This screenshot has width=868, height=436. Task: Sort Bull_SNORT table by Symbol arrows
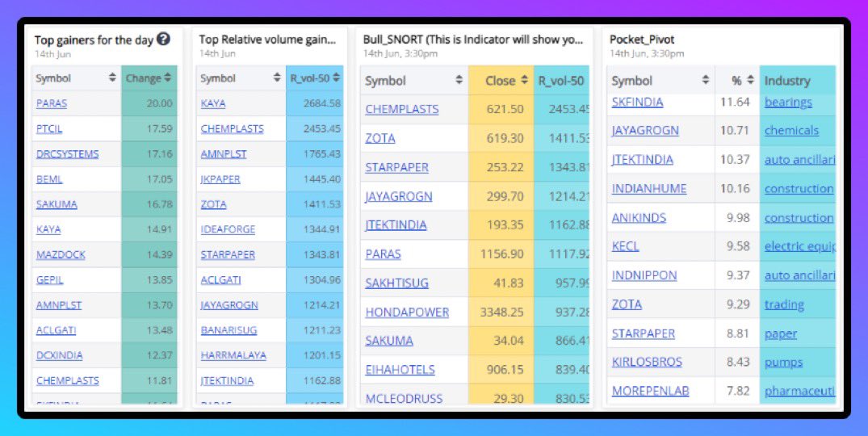pyautogui.click(x=459, y=80)
